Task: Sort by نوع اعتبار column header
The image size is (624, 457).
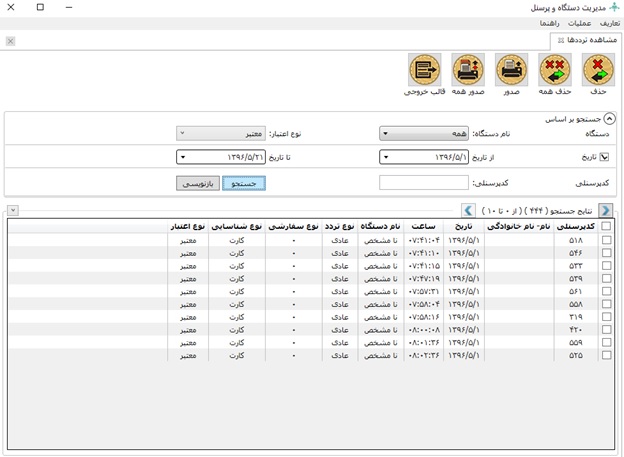Action: click(188, 226)
